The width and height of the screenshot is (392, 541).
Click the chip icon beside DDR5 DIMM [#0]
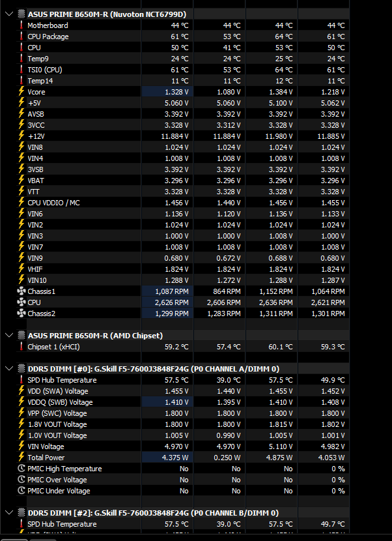tap(21, 369)
